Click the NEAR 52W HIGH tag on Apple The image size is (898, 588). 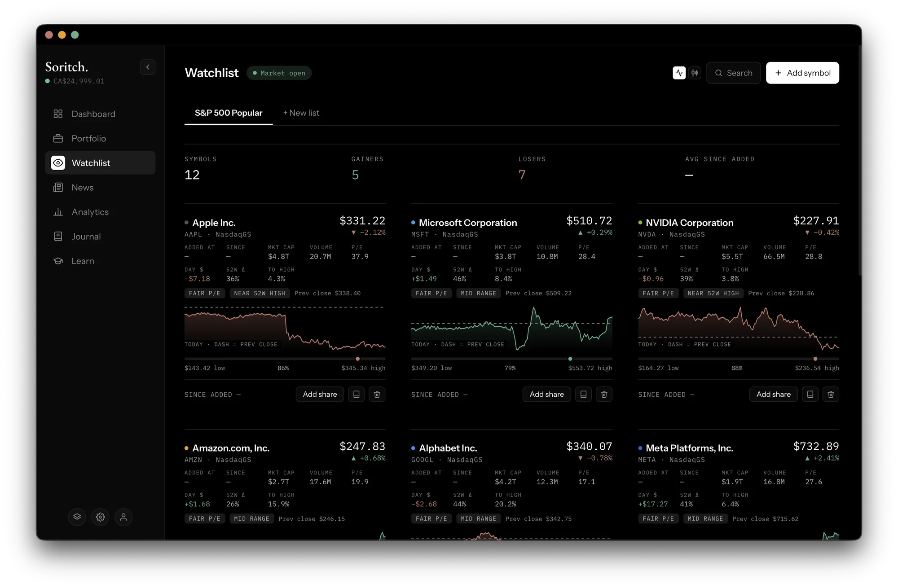click(260, 294)
